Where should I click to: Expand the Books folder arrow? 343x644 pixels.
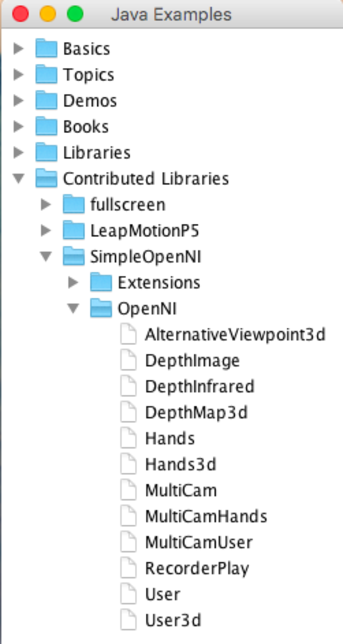click(18, 126)
